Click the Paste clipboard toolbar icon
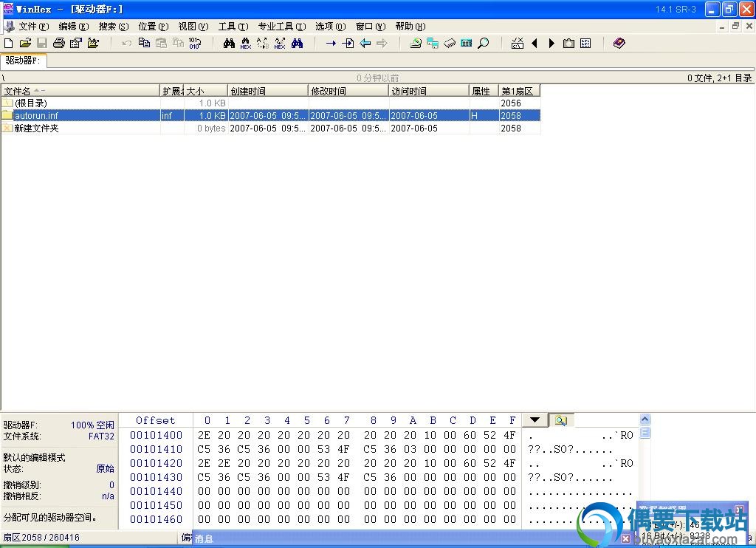The height and width of the screenshot is (548, 756). click(x=161, y=44)
